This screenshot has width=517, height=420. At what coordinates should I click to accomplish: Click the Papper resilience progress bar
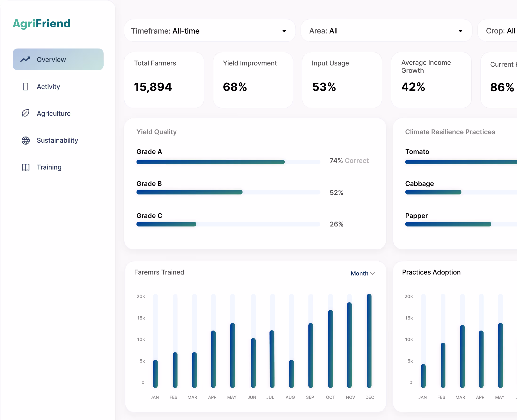(461, 224)
